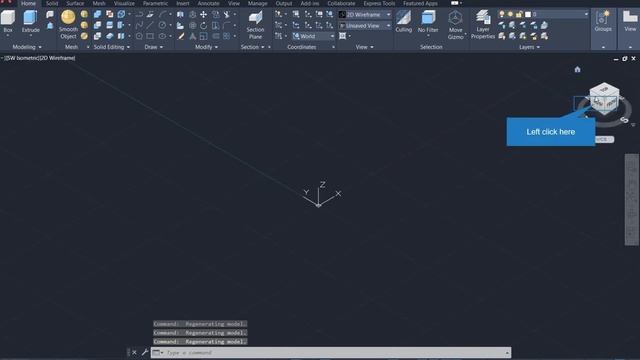
Task: Expand the Layers panel
Action: click(530, 47)
